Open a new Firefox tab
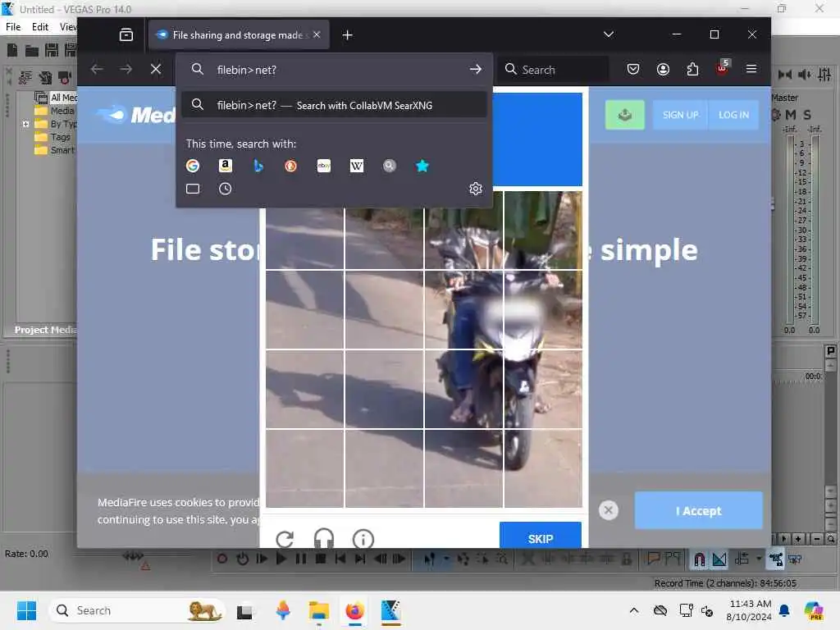 pyautogui.click(x=347, y=34)
